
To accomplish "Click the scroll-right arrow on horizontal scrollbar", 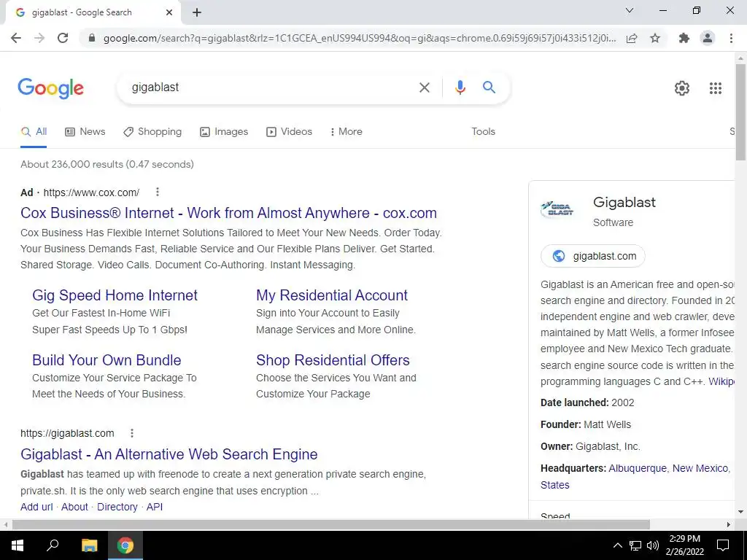I will pyautogui.click(x=729, y=525).
